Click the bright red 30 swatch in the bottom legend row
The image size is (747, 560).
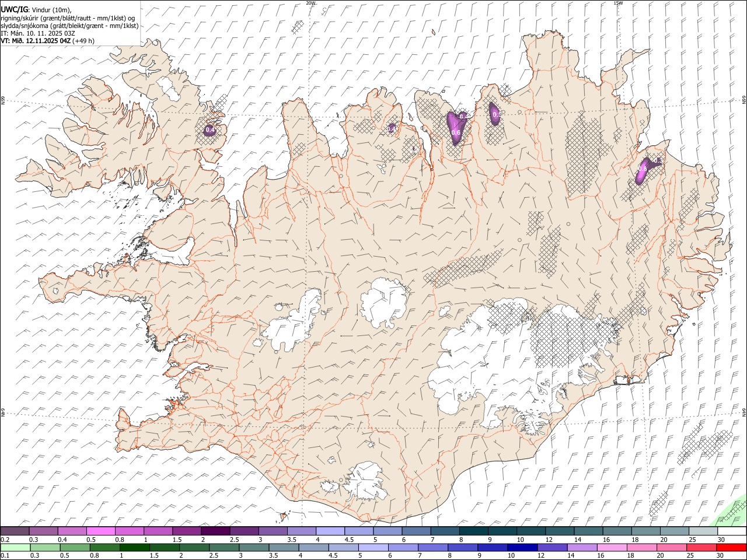coord(732,547)
